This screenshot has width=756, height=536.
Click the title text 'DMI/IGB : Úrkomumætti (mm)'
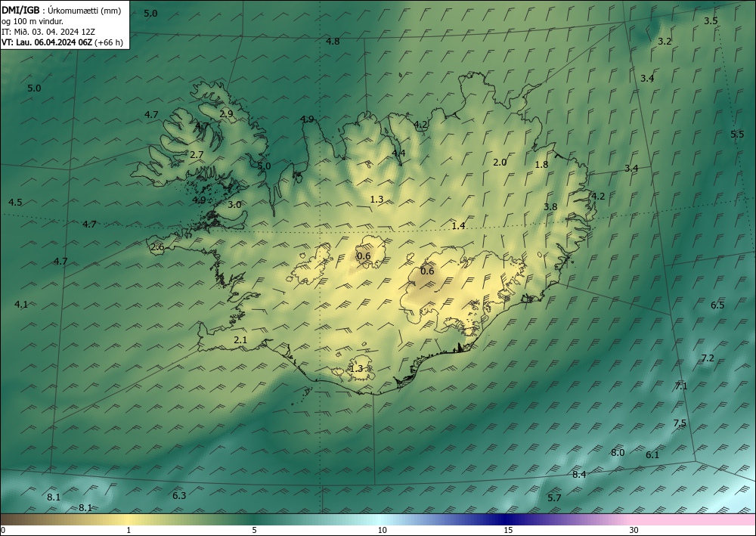point(61,11)
